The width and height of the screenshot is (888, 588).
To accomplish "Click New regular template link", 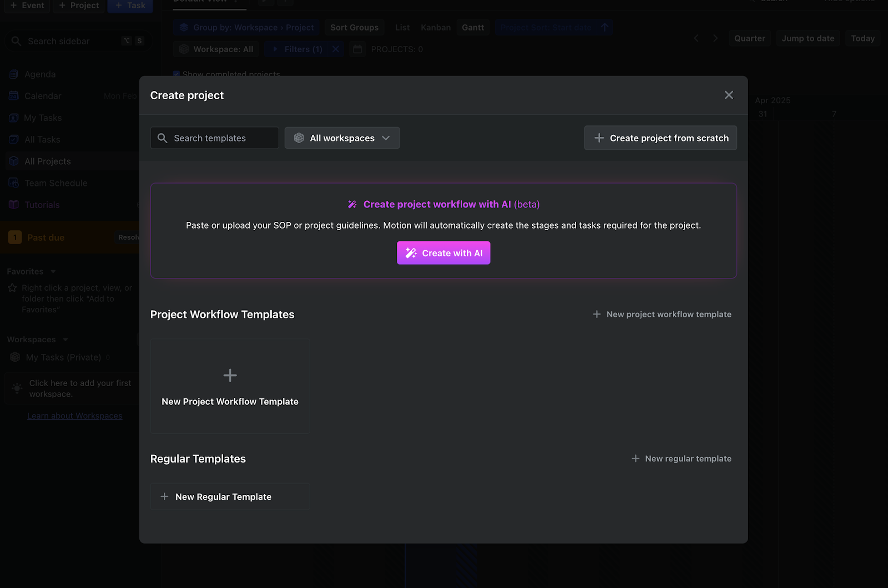I will 682,459.
